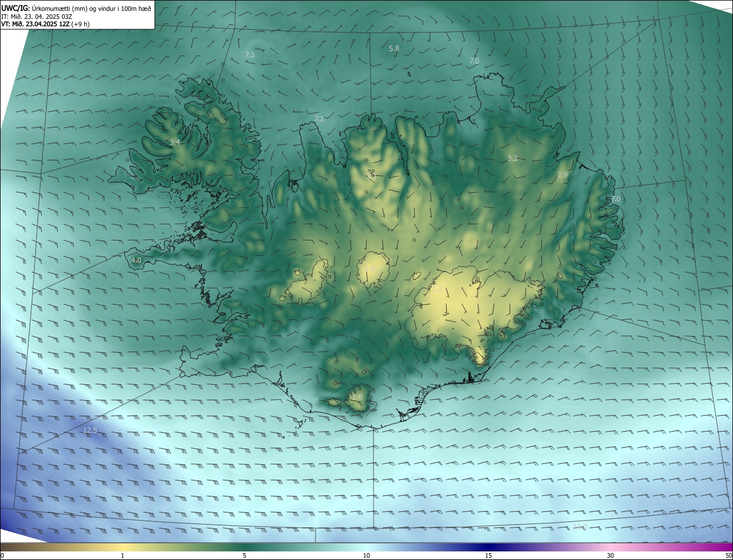Click the title line 'UWC/IG: Úrkomumætti (mm) og vindur'

tap(76, 9)
